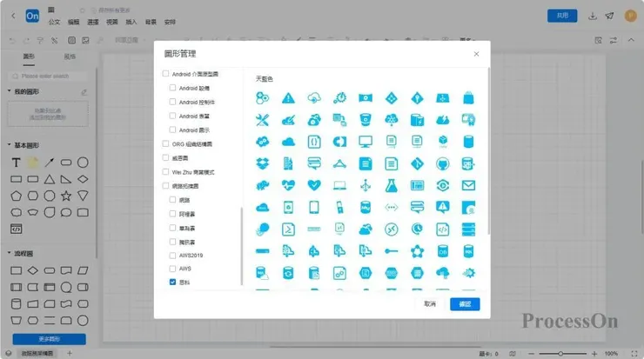
Task: Check the ORG 組織結構圖 checkbox
Action: pos(165,143)
